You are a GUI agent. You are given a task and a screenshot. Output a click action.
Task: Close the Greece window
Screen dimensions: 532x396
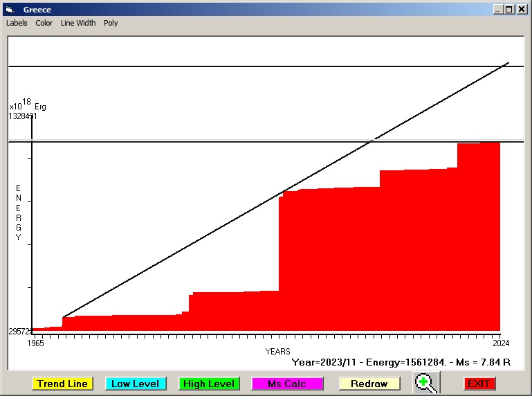coord(521,10)
